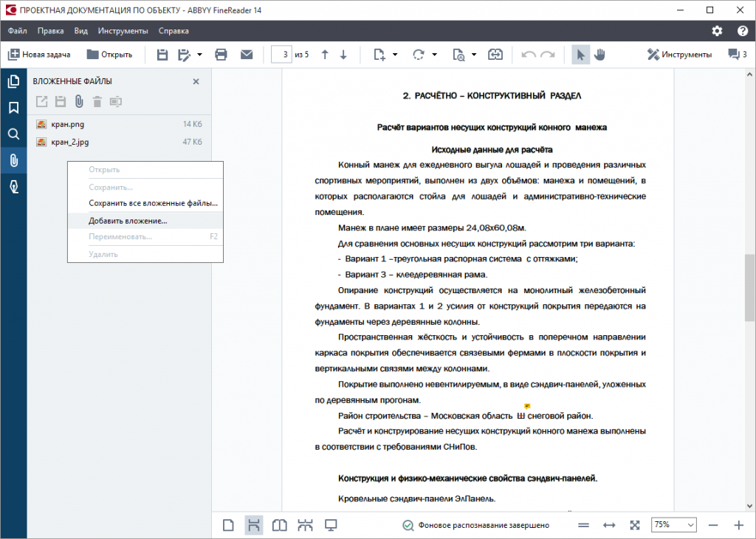Click the Save As pencil-document icon
Screen dimensions: 756x539
[x=184, y=55]
